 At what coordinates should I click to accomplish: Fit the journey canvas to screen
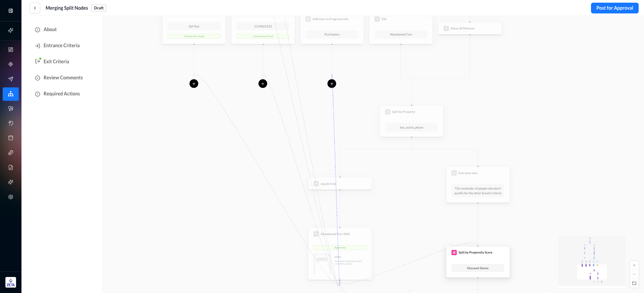(x=634, y=283)
